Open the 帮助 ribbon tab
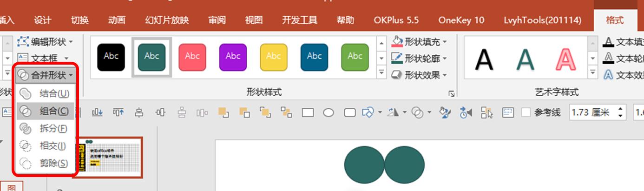The height and width of the screenshot is (191, 644). point(345,20)
